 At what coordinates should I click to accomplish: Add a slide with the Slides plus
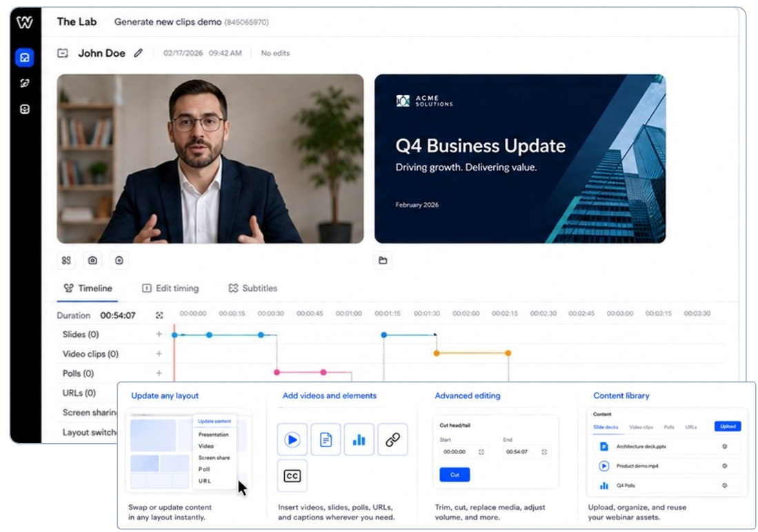pyautogui.click(x=159, y=334)
